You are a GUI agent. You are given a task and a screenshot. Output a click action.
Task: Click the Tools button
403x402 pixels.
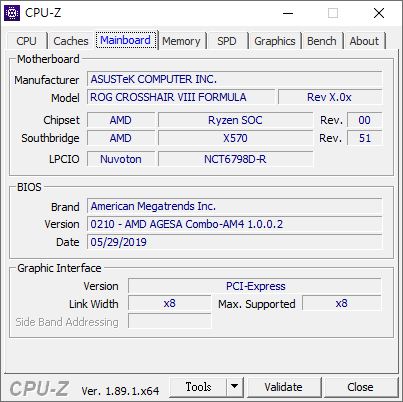coord(198,387)
